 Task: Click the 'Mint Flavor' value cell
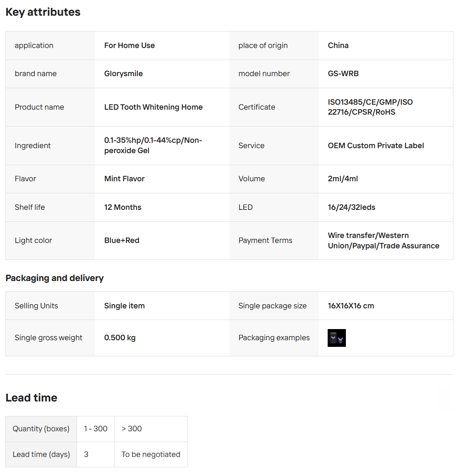point(124,179)
